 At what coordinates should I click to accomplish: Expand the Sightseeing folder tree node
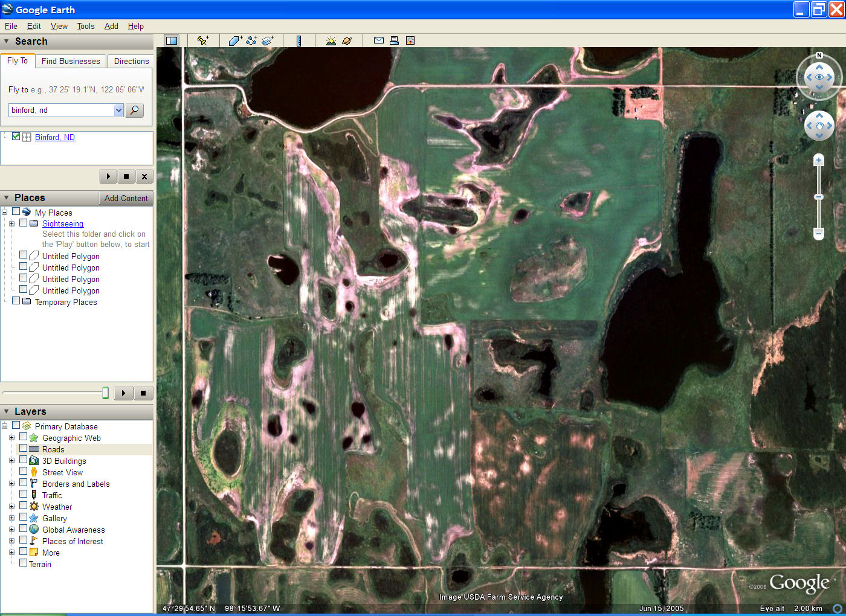11,223
